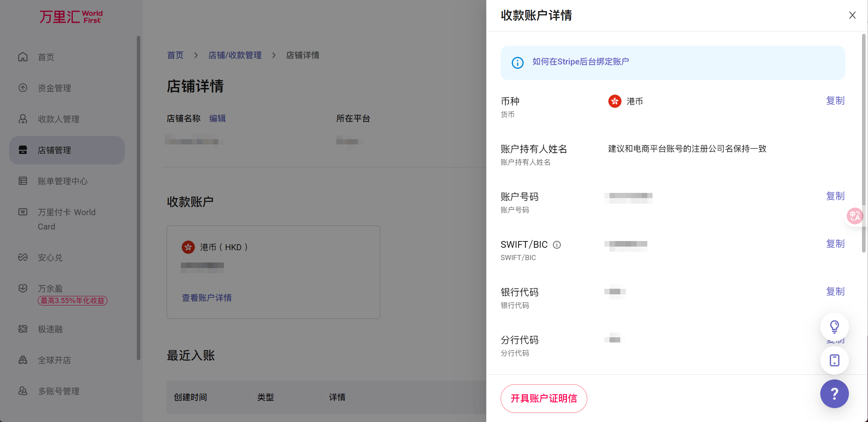The width and height of the screenshot is (868, 422).
Task: Copy the 币种 currency value
Action: click(835, 101)
